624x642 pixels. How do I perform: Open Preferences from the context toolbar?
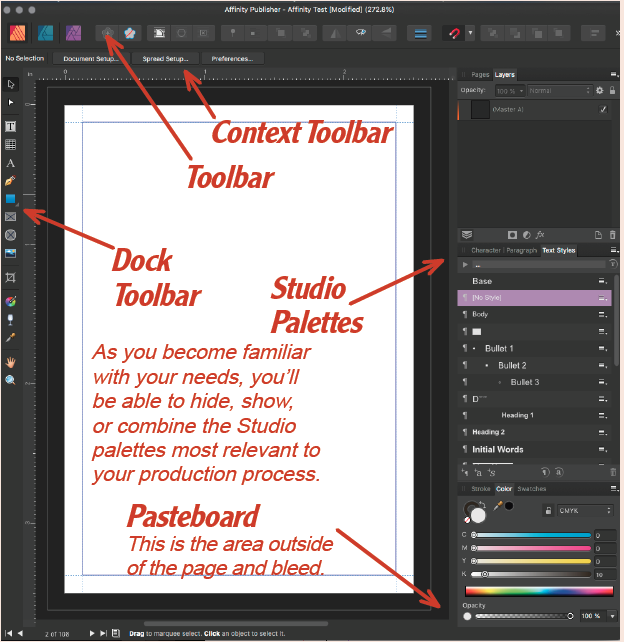coord(231,59)
